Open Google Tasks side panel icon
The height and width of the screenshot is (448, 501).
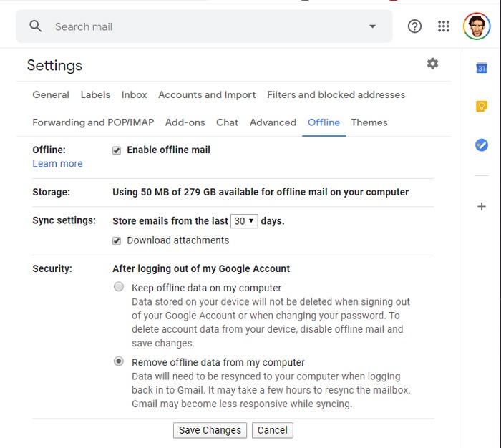coord(482,145)
